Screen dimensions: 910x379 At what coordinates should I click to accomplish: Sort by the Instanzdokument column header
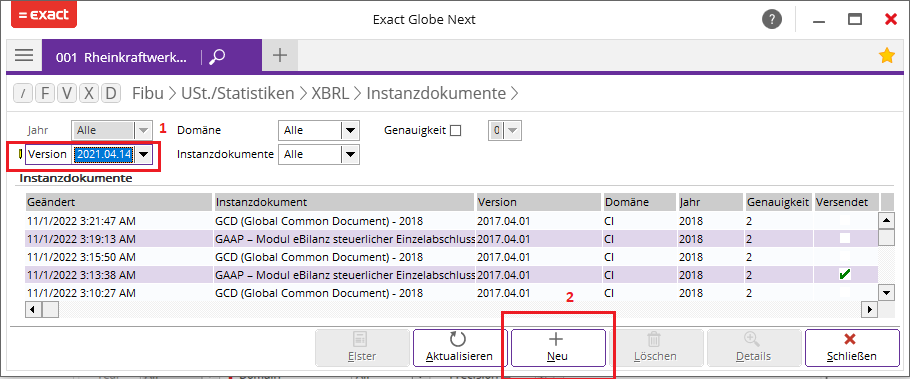pyautogui.click(x=344, y=202)
